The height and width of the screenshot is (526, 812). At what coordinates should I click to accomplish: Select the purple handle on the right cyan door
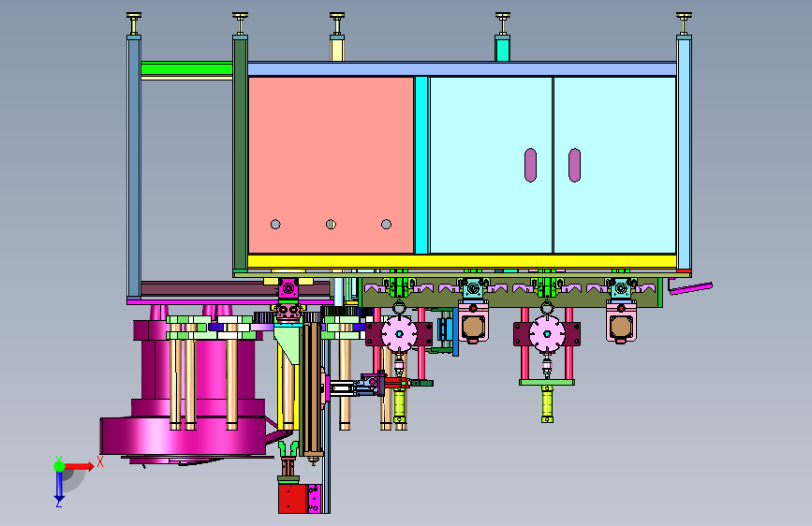[x=574, y=165]
